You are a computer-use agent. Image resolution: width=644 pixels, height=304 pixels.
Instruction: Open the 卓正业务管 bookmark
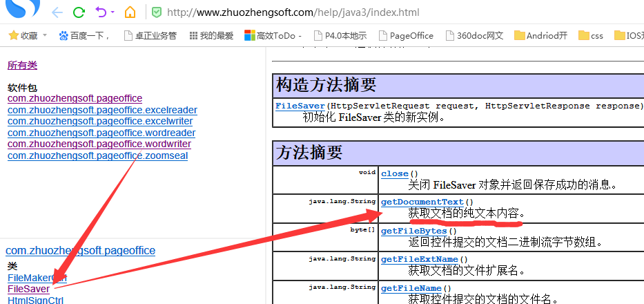point(150,36)
